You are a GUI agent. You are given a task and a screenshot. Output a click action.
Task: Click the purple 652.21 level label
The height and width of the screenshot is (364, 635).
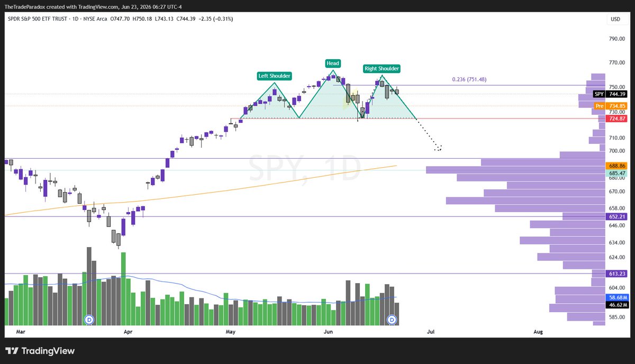[x=617, y=216]
